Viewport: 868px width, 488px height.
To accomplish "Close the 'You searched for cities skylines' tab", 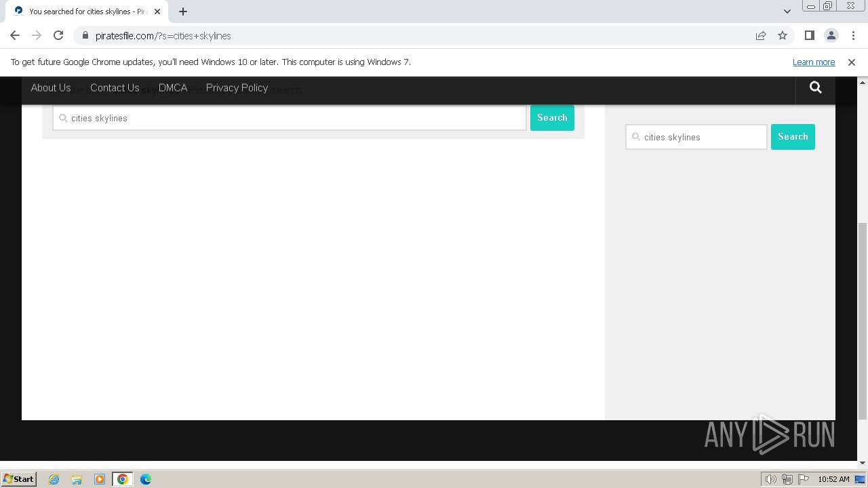I will point(157,12).
